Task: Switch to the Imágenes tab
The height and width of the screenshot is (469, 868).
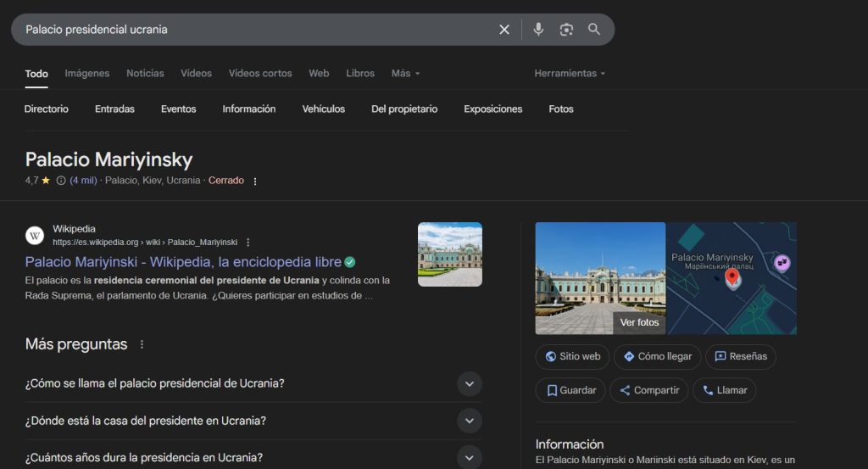Action: [87, 73]
